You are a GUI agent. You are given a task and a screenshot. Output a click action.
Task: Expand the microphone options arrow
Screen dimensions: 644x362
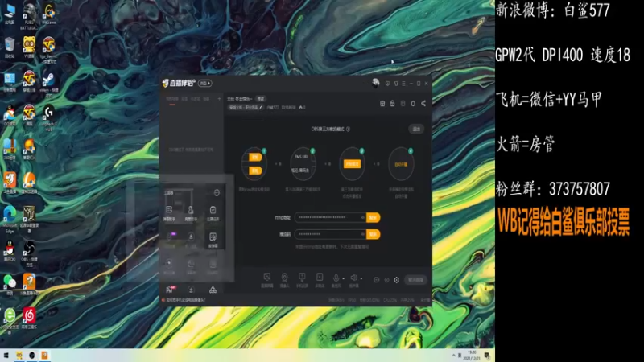[344, 278]
